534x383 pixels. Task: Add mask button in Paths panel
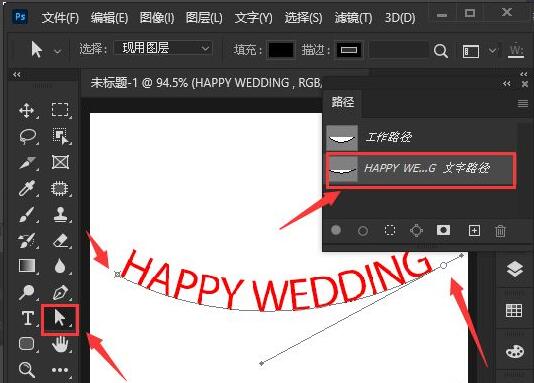(x=443, y=230)
